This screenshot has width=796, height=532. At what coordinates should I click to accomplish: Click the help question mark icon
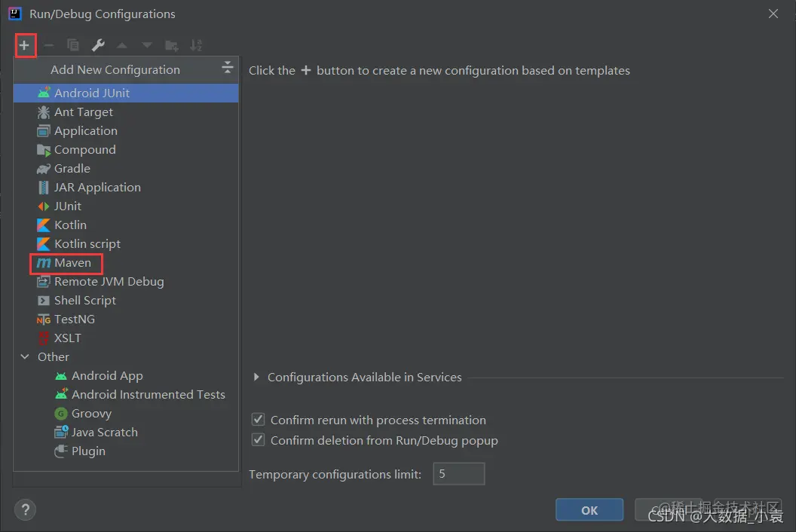tap(26, 509)
